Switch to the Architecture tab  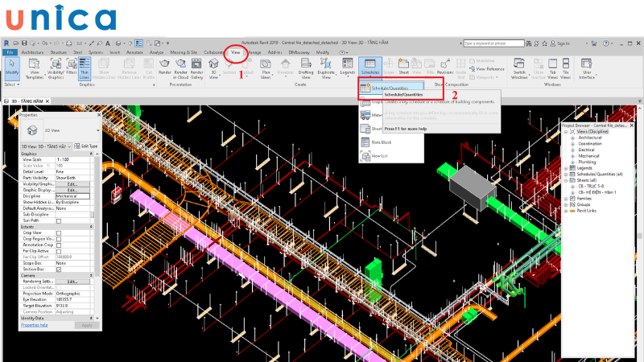tap(32, 52)
